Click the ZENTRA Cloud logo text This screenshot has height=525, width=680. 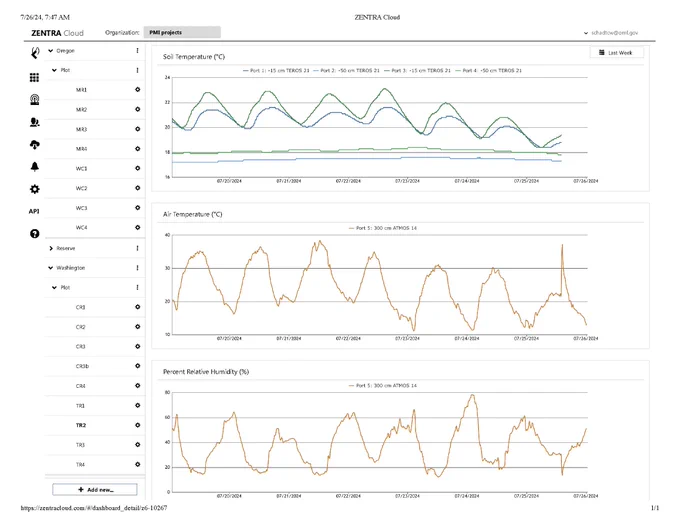tap(57, 33)
